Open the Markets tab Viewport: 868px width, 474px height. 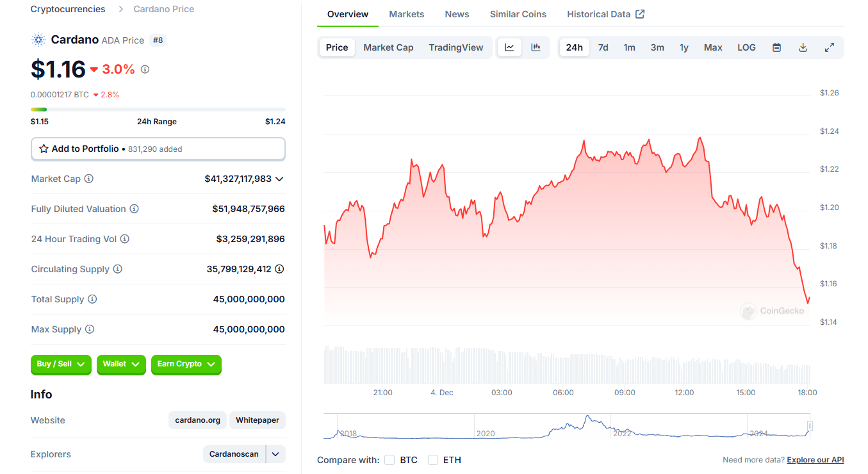click(x=407, y=14)
